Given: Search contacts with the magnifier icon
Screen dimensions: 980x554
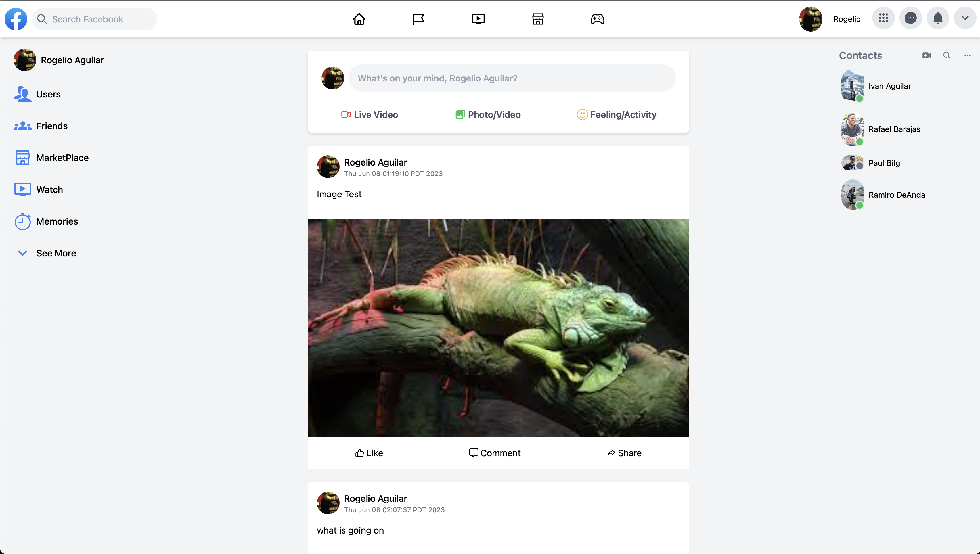Looking at the screenshot, I should tap(947, 56).
